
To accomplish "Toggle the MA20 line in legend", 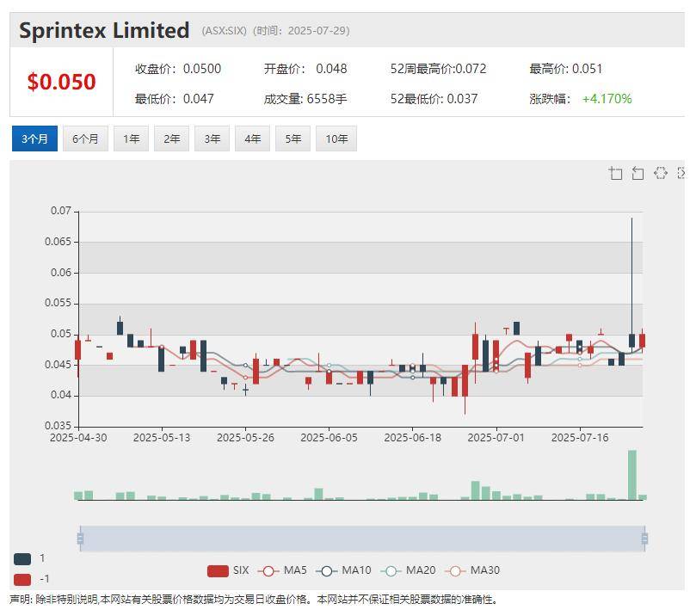I will 408,570.
